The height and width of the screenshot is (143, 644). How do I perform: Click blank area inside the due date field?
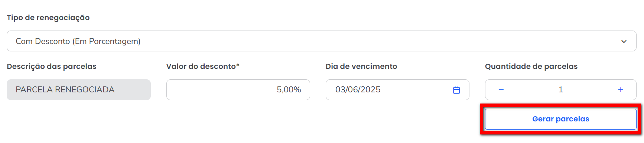416,90
